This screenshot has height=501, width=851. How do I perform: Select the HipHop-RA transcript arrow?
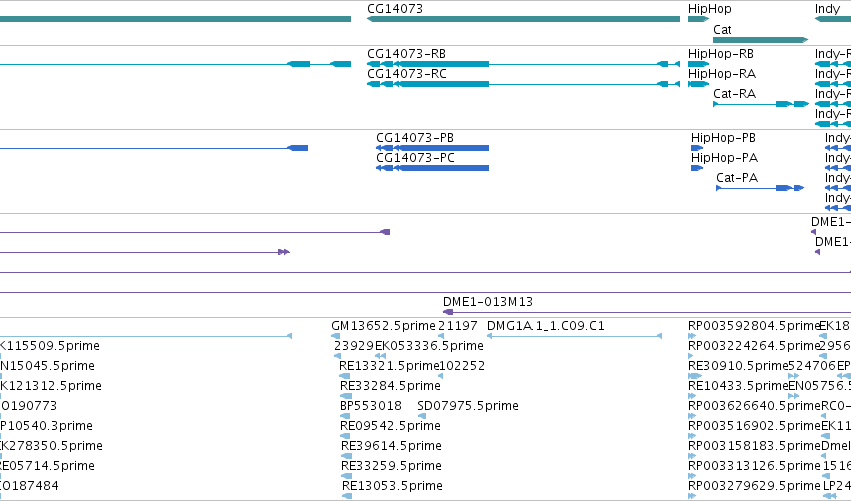[x=698, y=84]
